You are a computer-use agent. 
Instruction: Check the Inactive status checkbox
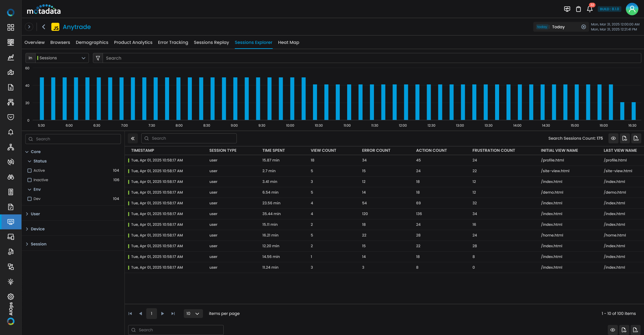pyautogui.click(x=29, y=180)
